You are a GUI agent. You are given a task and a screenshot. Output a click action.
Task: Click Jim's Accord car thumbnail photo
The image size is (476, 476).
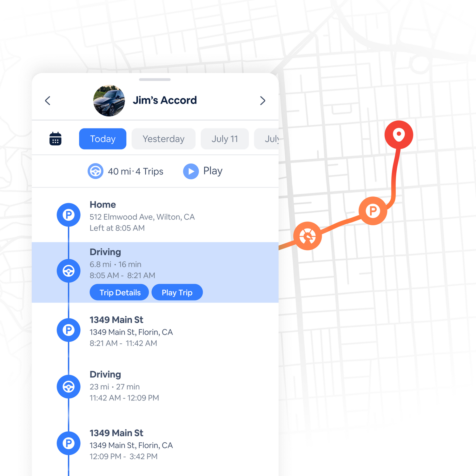tap(109, 101)
